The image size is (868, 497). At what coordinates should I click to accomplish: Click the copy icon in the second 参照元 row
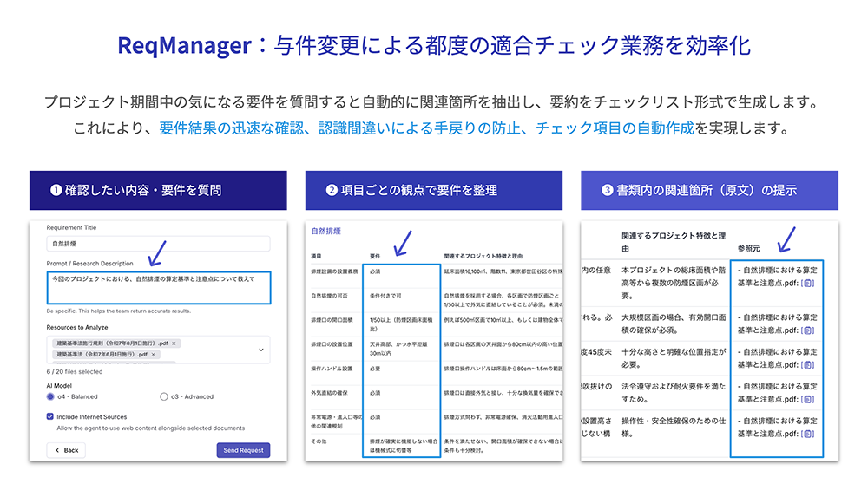pos(807,330)
